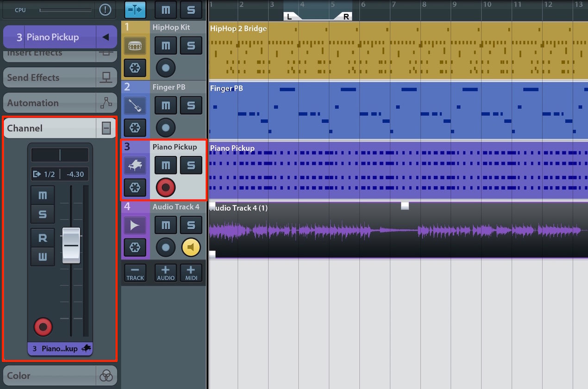This screenshot has width=588, height=389.
Task: Click the CPU alert exclamation icon
Action: tap(105, 9)
